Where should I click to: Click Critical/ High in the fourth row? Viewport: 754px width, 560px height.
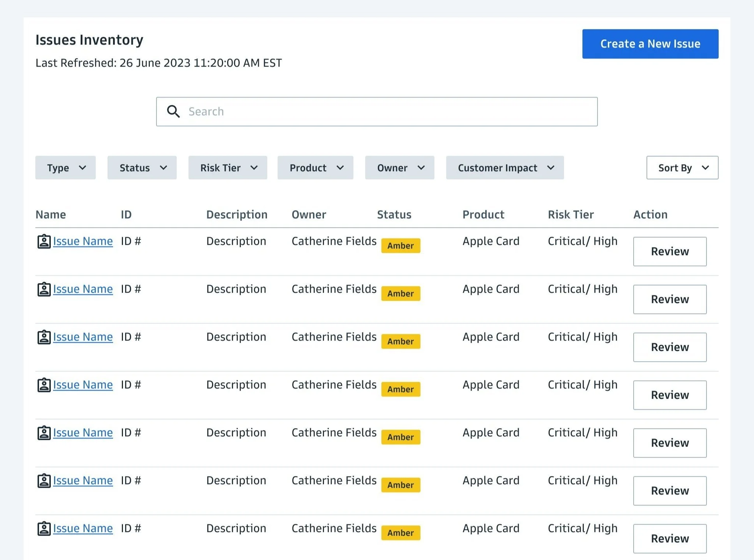pos(583,385)
